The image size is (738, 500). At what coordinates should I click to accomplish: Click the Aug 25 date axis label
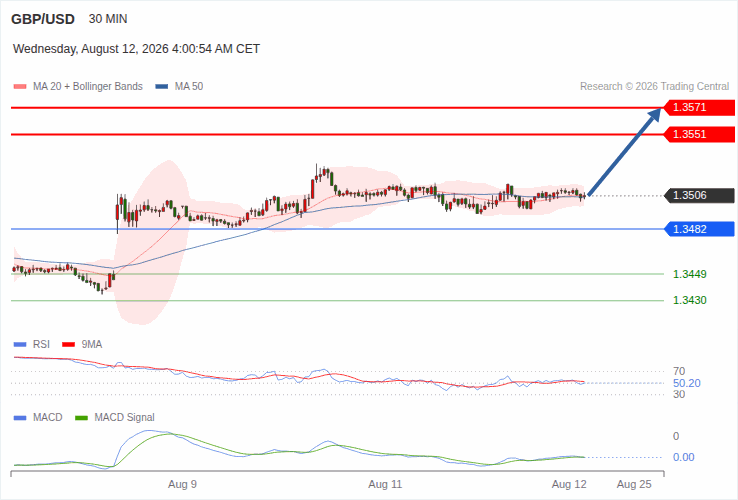pyautogui.click(x=634, y=484)
